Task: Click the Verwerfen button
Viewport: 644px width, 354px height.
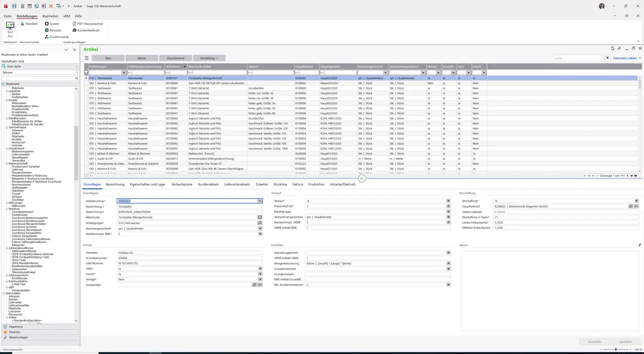Action: coord(594,341)
